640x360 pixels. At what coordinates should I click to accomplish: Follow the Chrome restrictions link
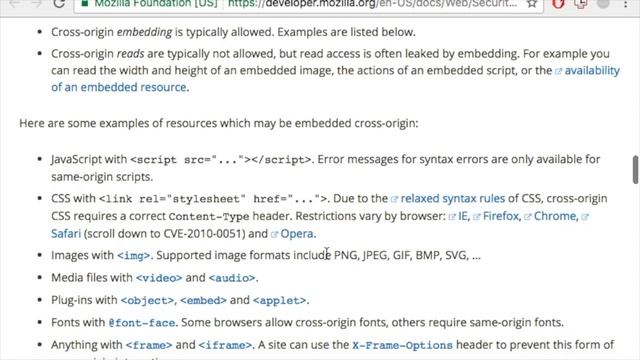point(555,216)
